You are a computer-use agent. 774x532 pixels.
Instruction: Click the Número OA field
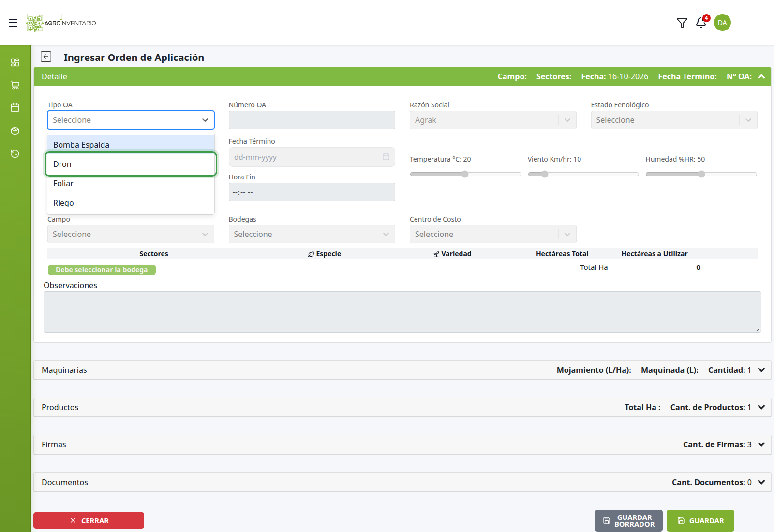tap(312, 120)
